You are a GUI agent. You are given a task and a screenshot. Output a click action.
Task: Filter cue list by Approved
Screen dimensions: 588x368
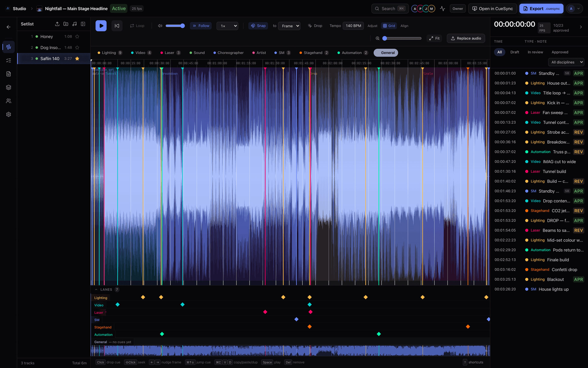(x=560, y=52)
